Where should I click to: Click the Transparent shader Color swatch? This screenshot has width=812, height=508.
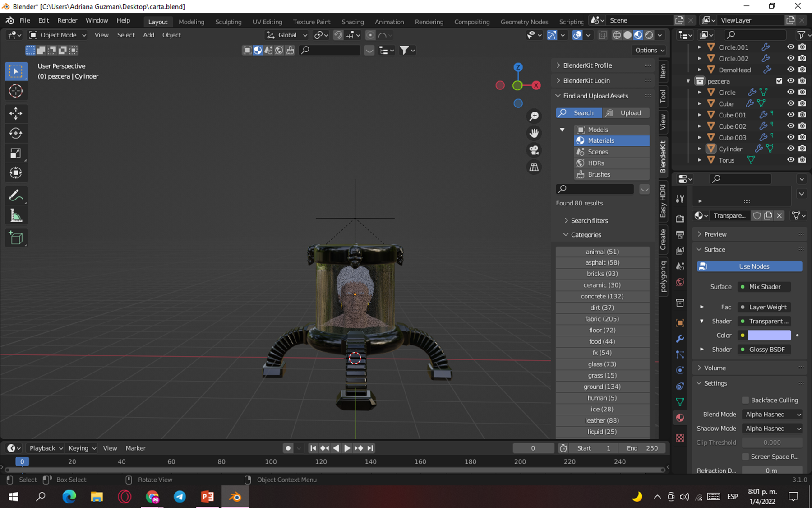[769, 335]
